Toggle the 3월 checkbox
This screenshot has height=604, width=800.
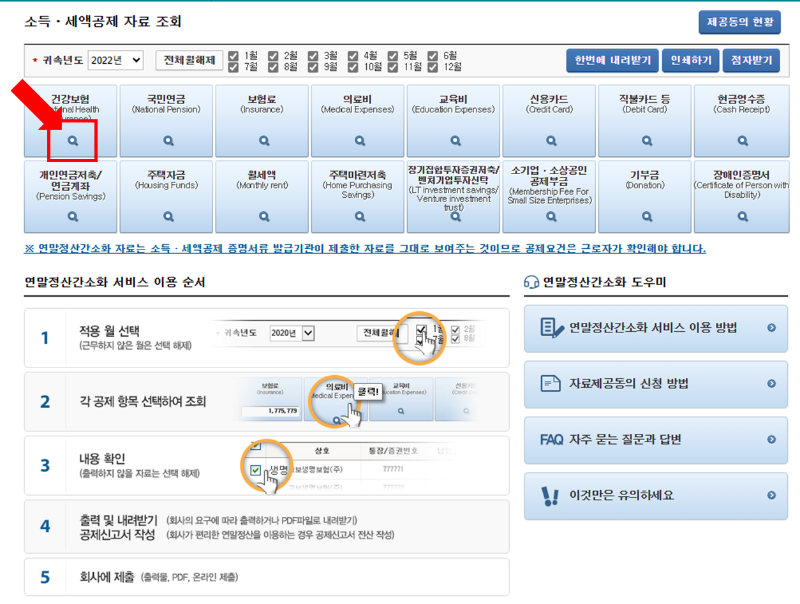click(x=313, y=56)
